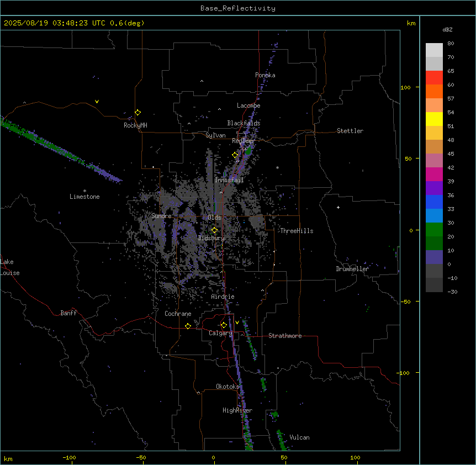Viewport: 476px width, 465px height.
Task: Click the Lake Louise label
Action: point(10,267)
